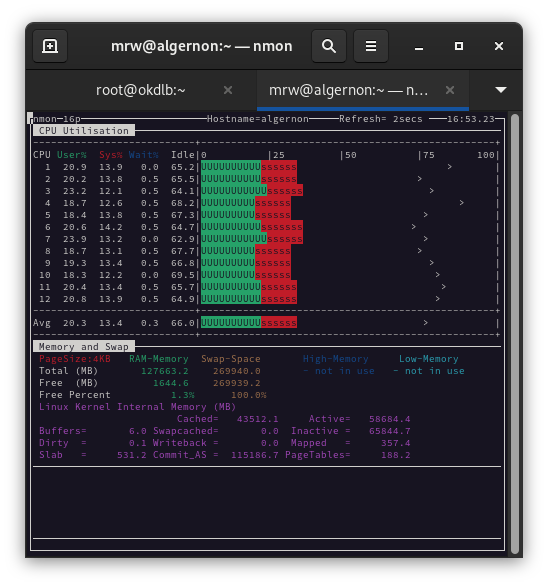
Task: Click the PageSize:4KB label
Action: pos(75,359)
